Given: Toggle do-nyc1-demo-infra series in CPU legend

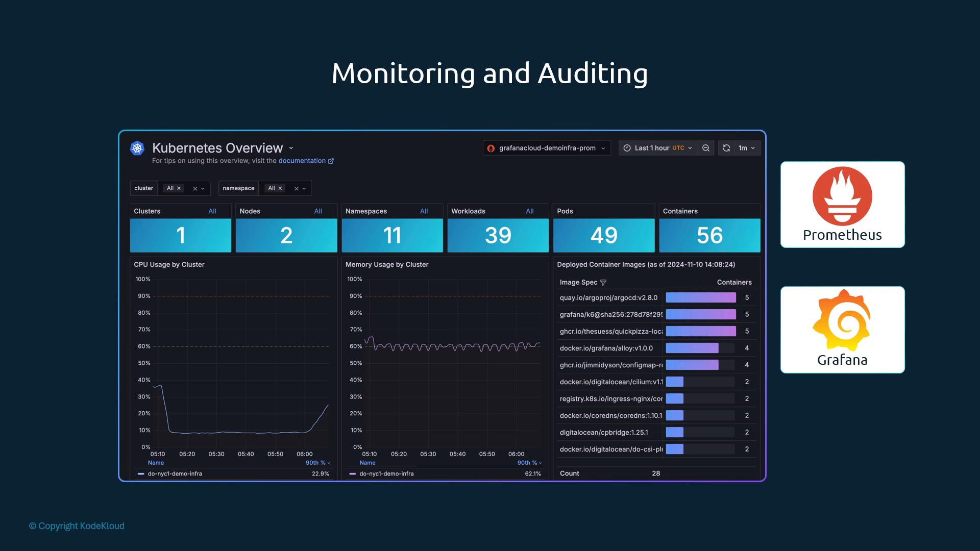Looking at the screenshot, I should point(175,474).
